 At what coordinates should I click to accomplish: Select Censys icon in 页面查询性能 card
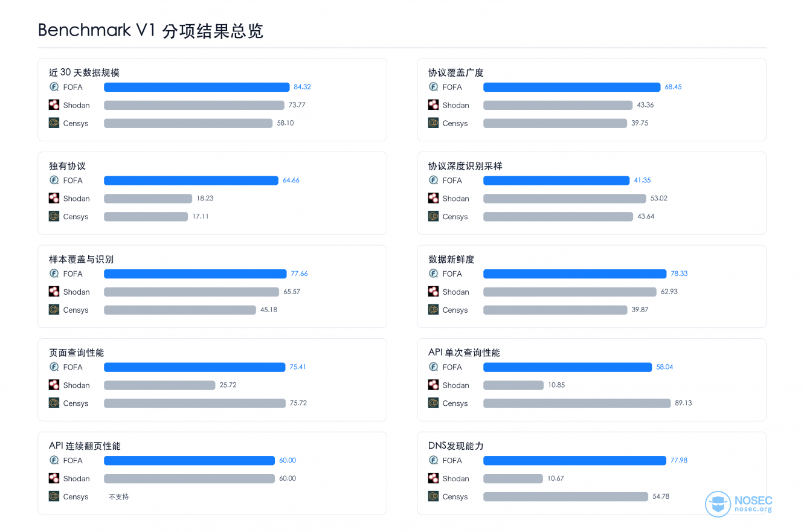click(x=54, y=403)
